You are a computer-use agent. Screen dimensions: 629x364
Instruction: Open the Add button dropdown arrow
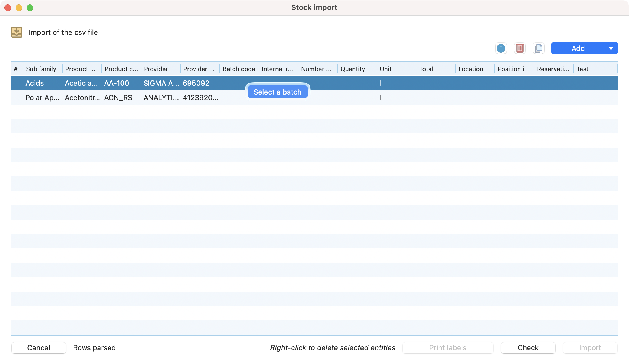coord(611,48)
